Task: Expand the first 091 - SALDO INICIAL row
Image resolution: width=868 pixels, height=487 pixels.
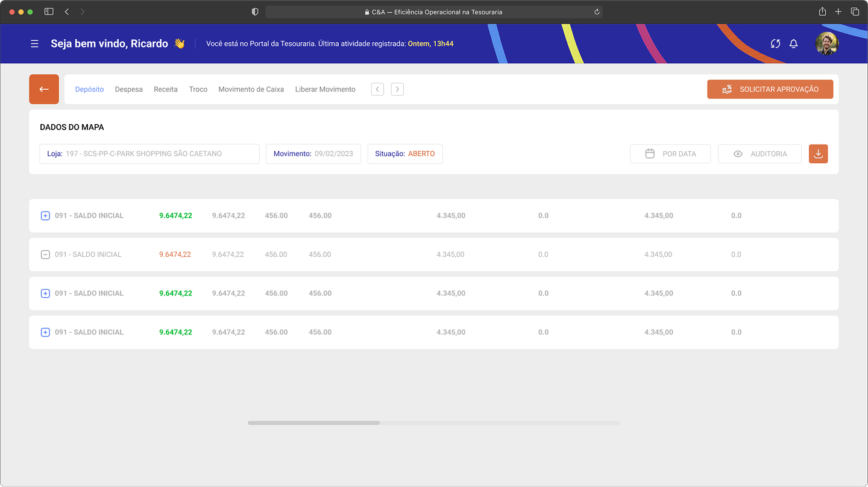Action: pyautogui.click(x=45, y=216)
